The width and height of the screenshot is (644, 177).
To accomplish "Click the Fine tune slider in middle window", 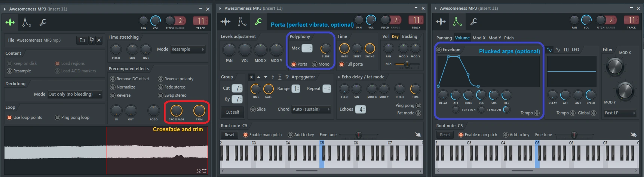I will [358, 135].
